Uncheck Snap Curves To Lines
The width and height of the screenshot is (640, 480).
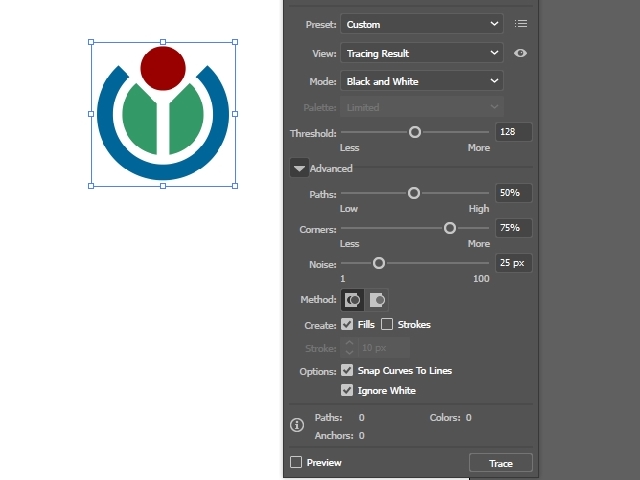tap(347, 371)
